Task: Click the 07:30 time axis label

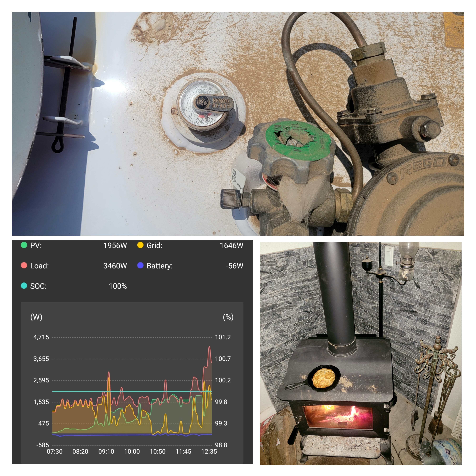Action: pos(55,451)
